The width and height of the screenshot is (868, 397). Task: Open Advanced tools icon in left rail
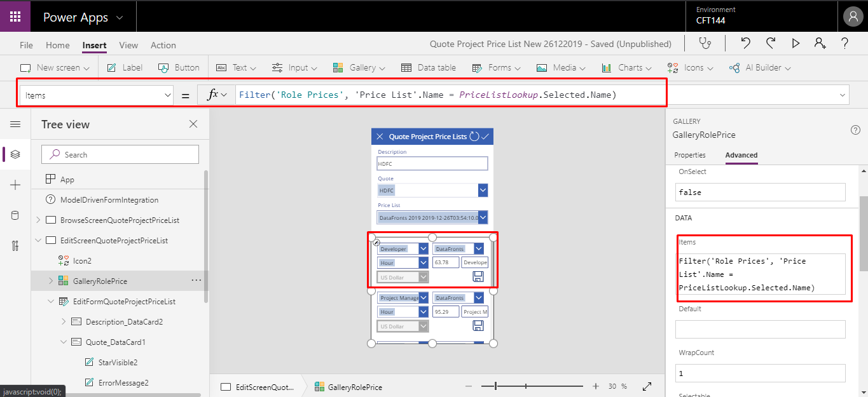coord(15,246)
